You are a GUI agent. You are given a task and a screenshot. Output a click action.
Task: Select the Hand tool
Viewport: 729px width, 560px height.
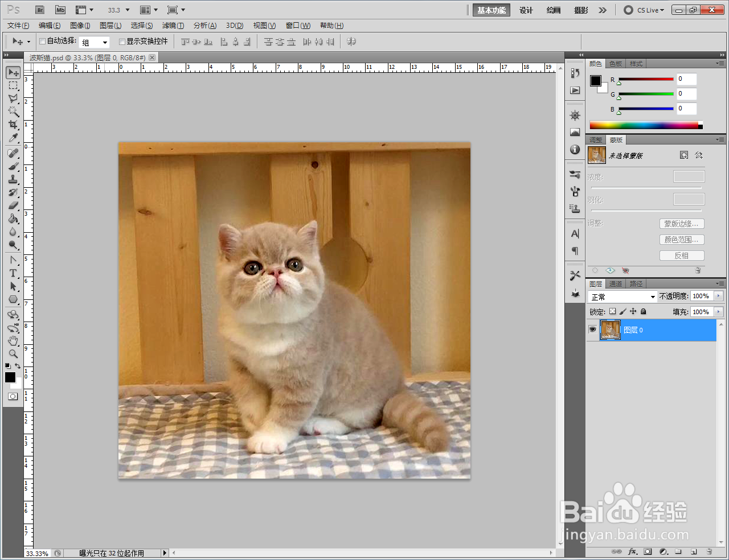click(13, 341)
